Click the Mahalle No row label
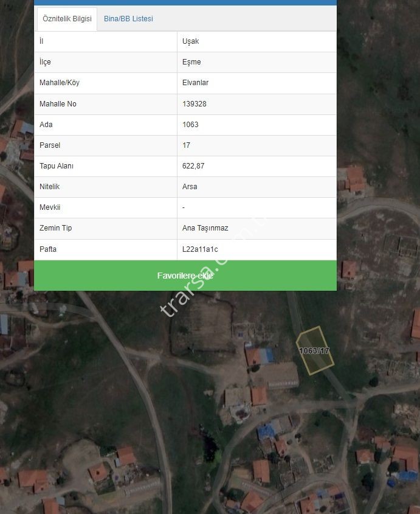Image resolution: width=420 pixels, height=514 pixels. 58,104
